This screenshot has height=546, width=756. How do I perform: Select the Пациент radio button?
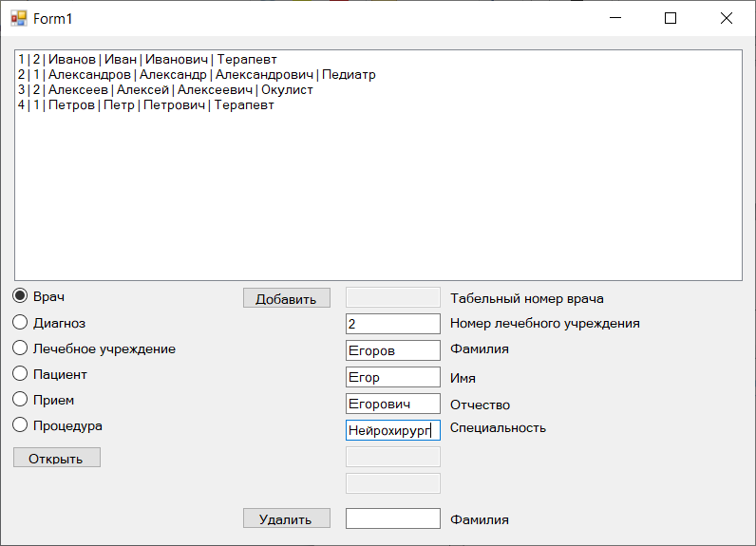(20, 373)
